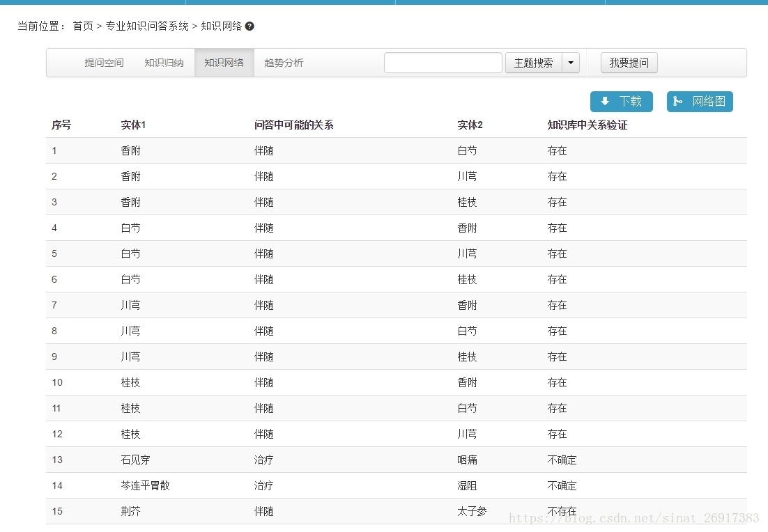This screenshot has height=532, width=768.
Task: Open the 趋势分析 tab
Action: point(284,63)
